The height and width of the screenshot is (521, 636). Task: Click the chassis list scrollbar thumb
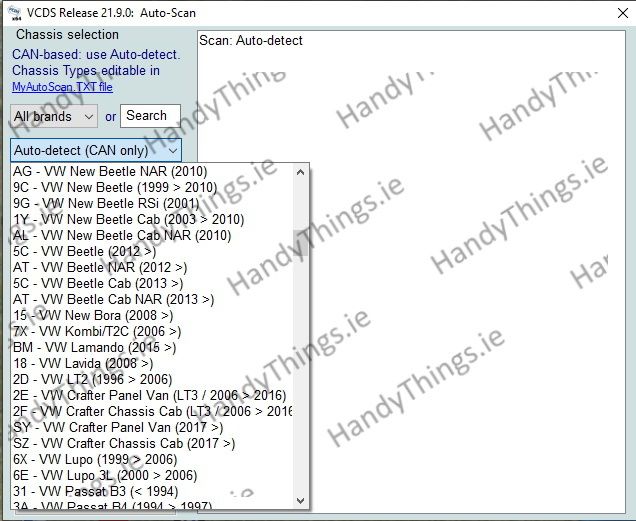tap(301, 243)
